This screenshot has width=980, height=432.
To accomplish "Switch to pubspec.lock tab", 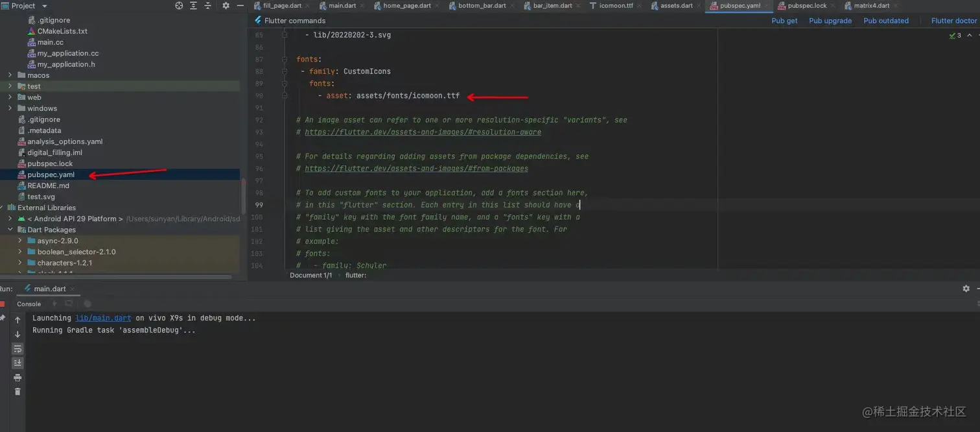I will point(807,6).
